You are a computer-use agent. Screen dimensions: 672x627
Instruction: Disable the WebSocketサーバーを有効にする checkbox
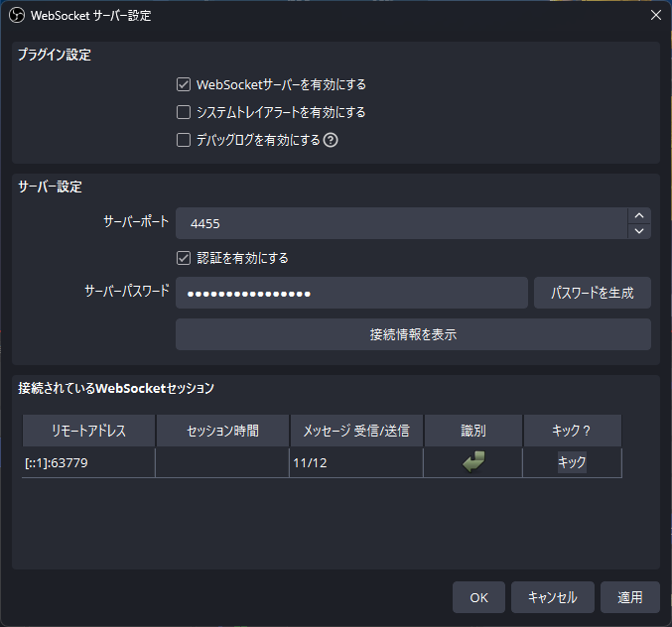[184, 84]
